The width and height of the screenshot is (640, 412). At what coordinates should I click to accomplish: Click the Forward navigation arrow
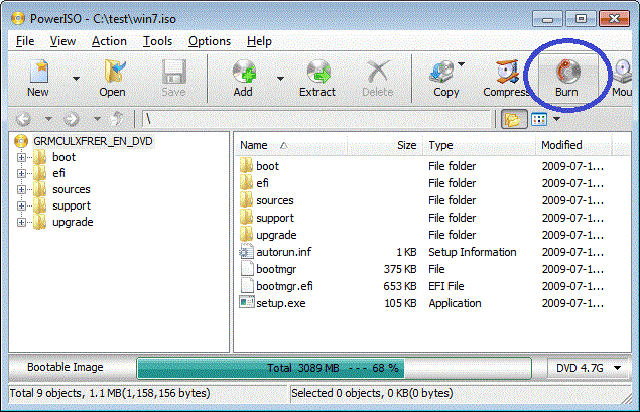pyautogui.click(x=71, y=119)
